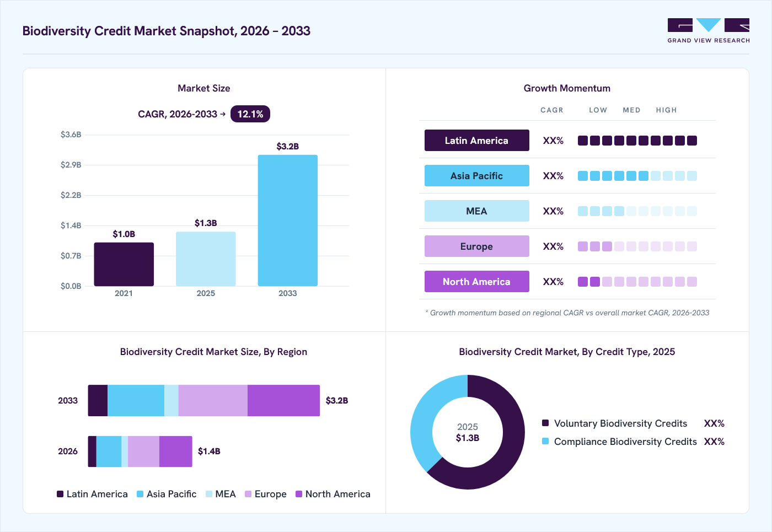
Task: Click the Voluntary Biodiversity Credits legend swatch
Action: (545, 423)
